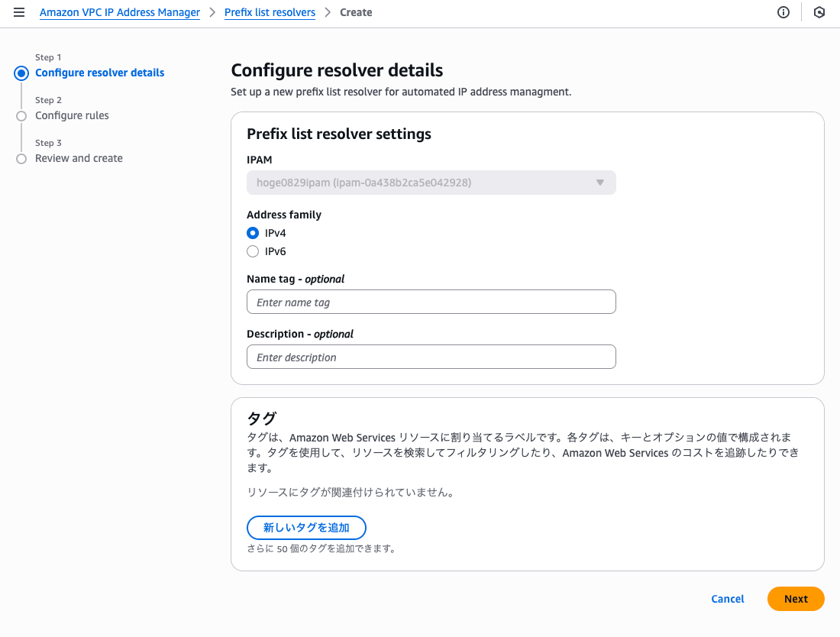Select the IPv6 address family option
The image size is (840, 637).
[x=253, y=251]
